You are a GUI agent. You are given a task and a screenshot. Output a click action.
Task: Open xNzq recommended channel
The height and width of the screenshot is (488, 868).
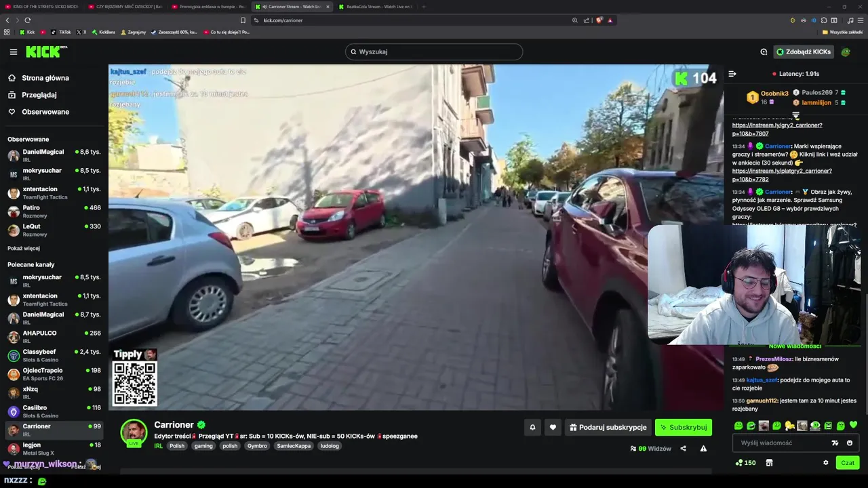[x=54, y=392]
